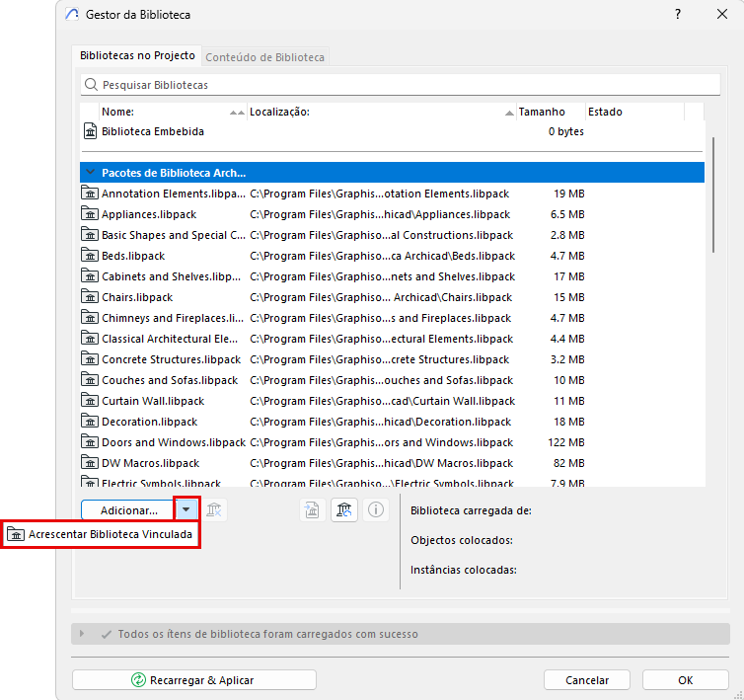Click the embed library file icon
This screenshot has width=744, height=700.
(x=312, y=510)
